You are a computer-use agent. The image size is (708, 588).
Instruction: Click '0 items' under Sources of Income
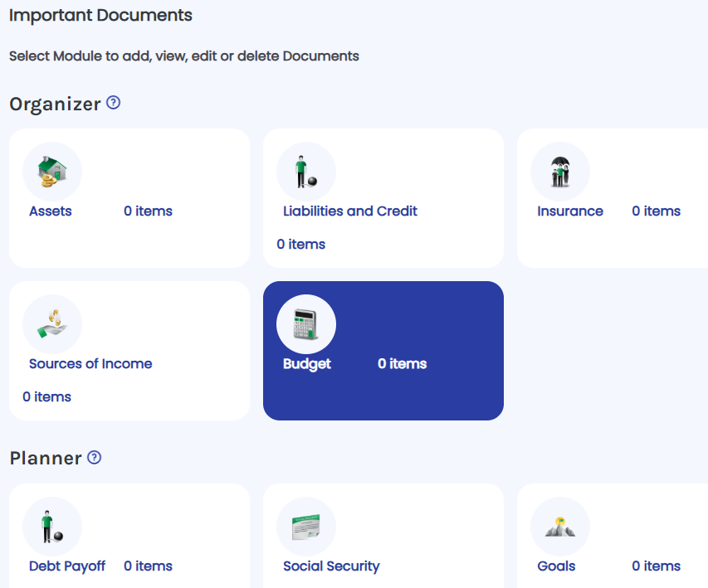47,396
